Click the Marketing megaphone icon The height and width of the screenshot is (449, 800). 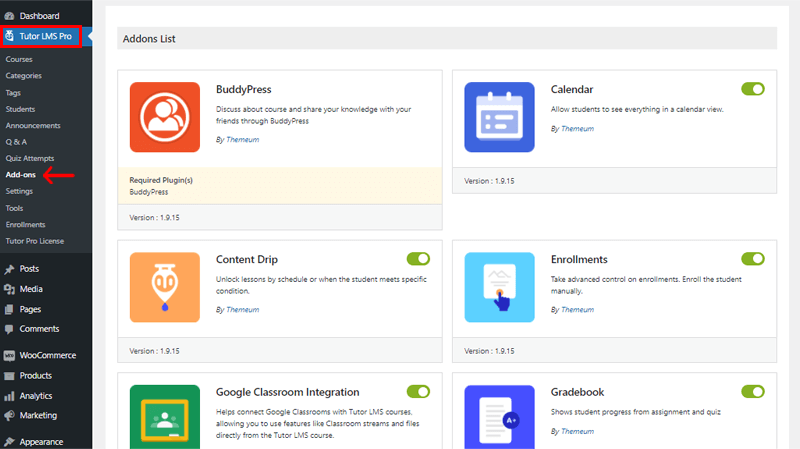point(9,416)
